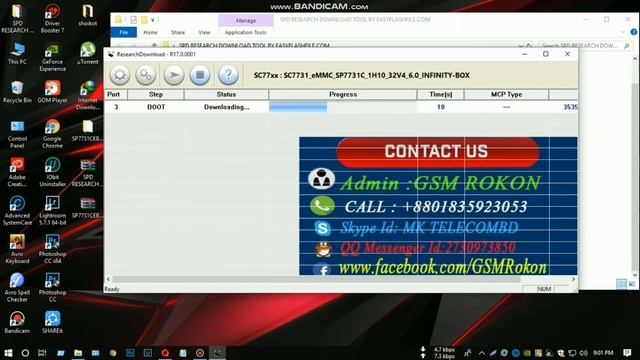Open the Home tab in File Explorer

tap(150, 32)
